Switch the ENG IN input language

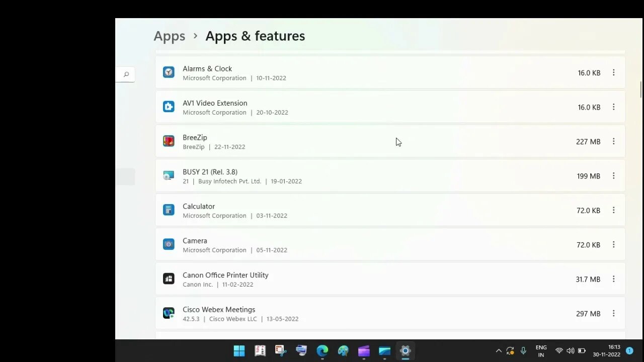pos(541,351)
